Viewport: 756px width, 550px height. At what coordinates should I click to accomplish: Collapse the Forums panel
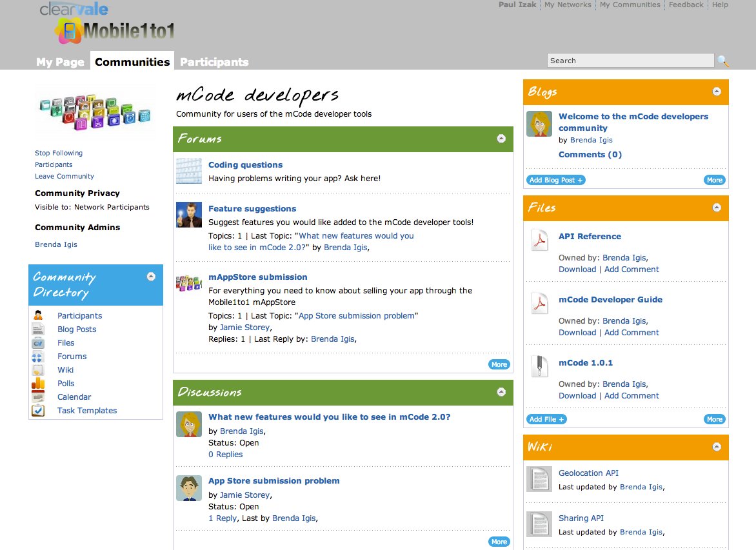(501, 139)
